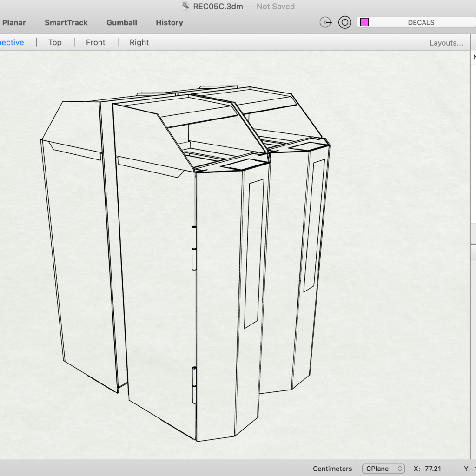This screenshot has height=476, width=476.
Task: Click the select-last-object icon left of the concentric circles
Action: [x=326, y=22]
